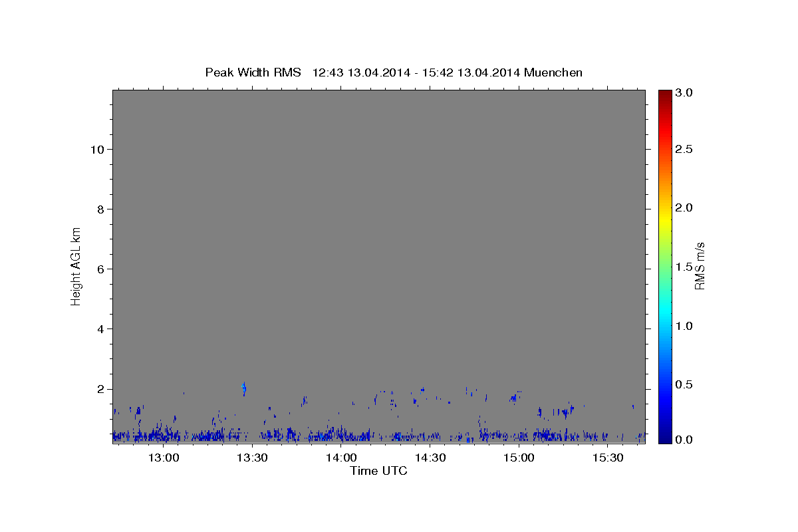Screen dimensions: 798x532
Task: Click the plot title 'Peak Width RMS'
Action: click(x=253, y=72)
